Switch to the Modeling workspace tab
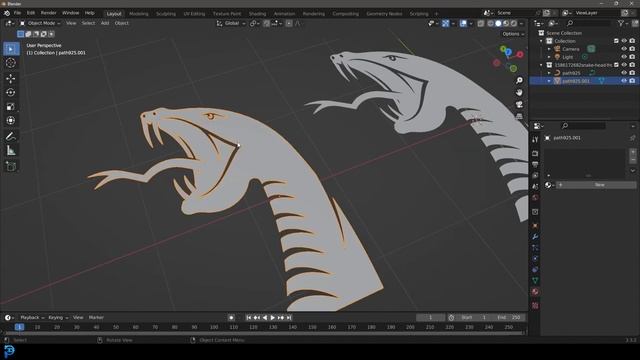Viewport: 640px width, 360px height. [x=139, y=13]
